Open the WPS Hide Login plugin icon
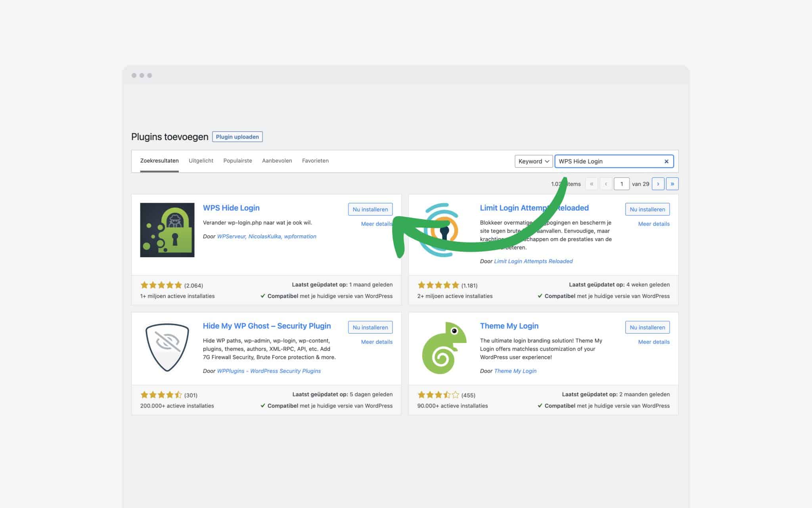 167,230
